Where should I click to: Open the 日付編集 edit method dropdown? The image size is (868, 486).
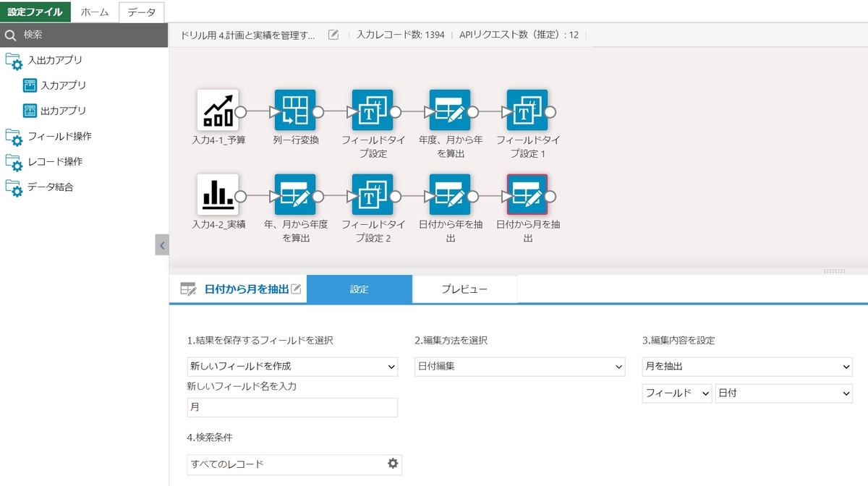519,367
